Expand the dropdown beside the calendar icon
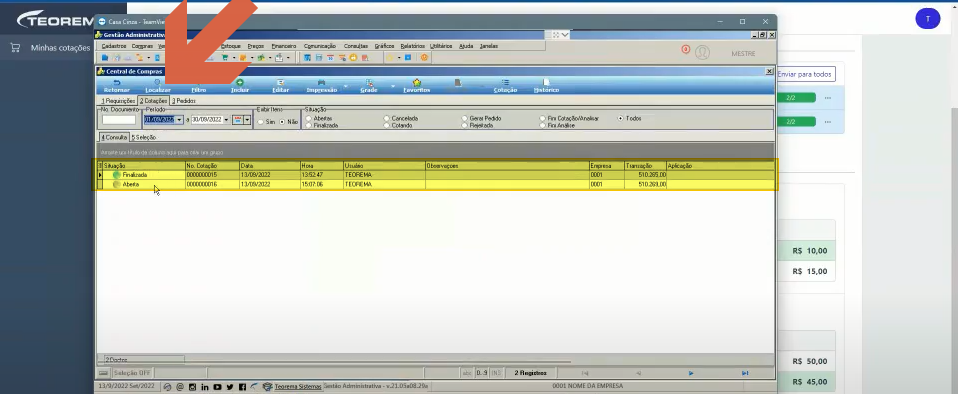The image size is (958, 394). (247, 120)
